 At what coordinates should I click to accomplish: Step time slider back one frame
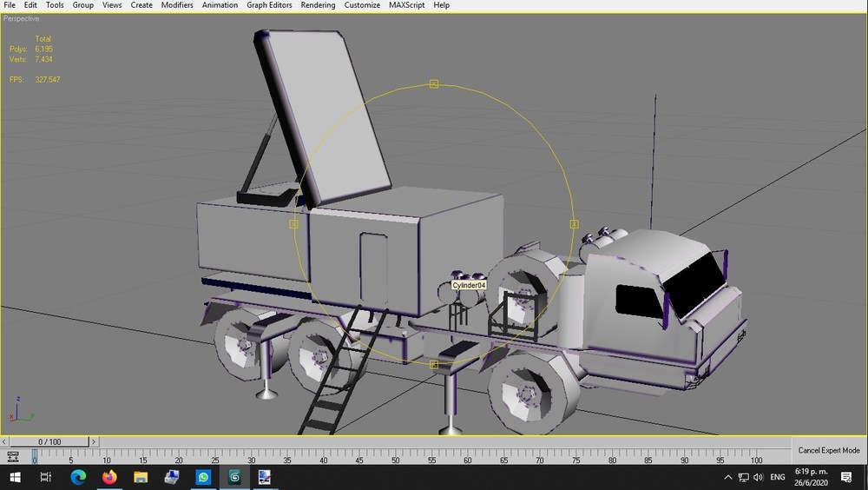tap(4, 441)
